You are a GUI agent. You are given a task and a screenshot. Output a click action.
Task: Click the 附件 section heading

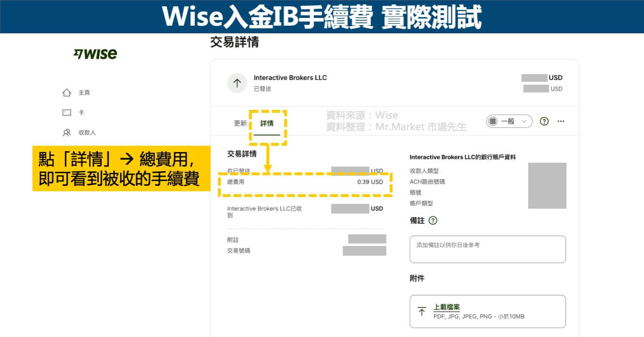click(x=417, y=278)
